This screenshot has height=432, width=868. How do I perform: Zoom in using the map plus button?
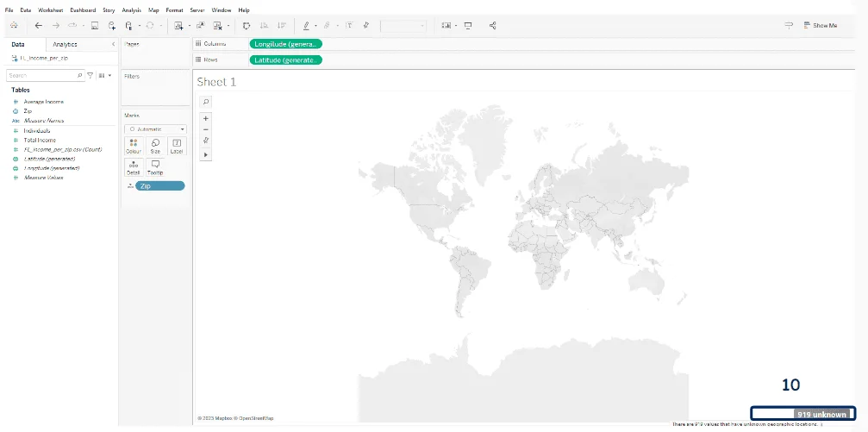coord(205,118)
